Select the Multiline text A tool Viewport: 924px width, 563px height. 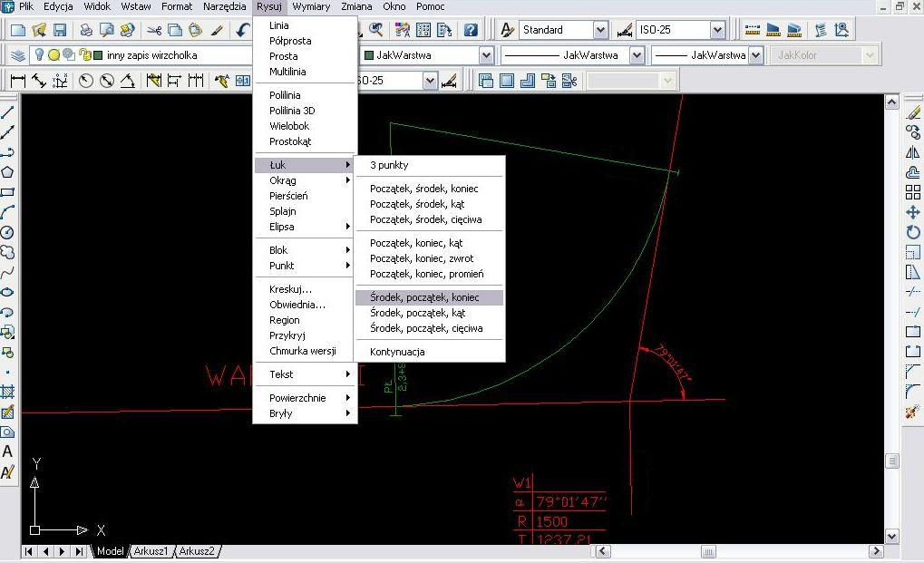click(7, 451)
